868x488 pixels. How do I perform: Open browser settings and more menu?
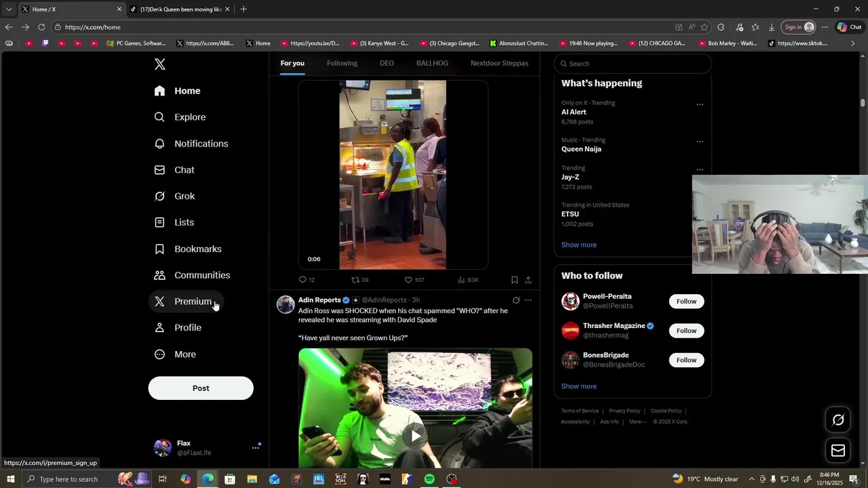[825, 27]
